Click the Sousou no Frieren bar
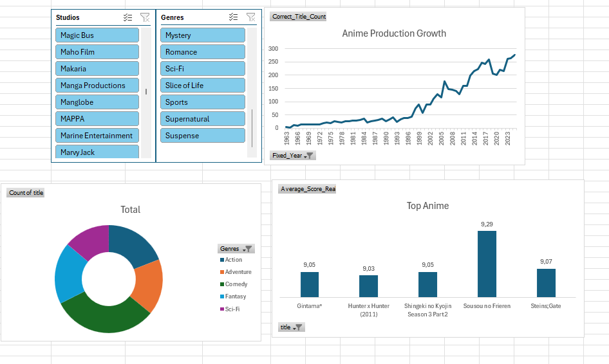Viewport: 609px width, 364px height. point(487,264)
